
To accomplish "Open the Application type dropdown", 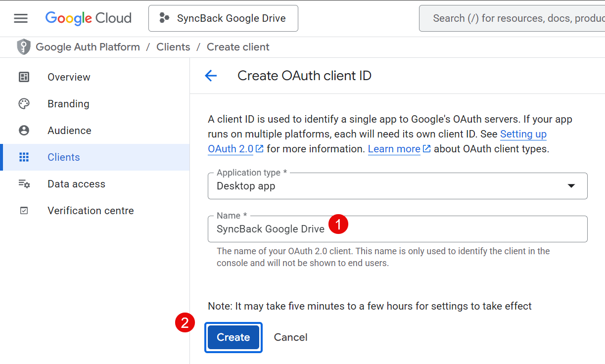I will (x=397, y=186).
